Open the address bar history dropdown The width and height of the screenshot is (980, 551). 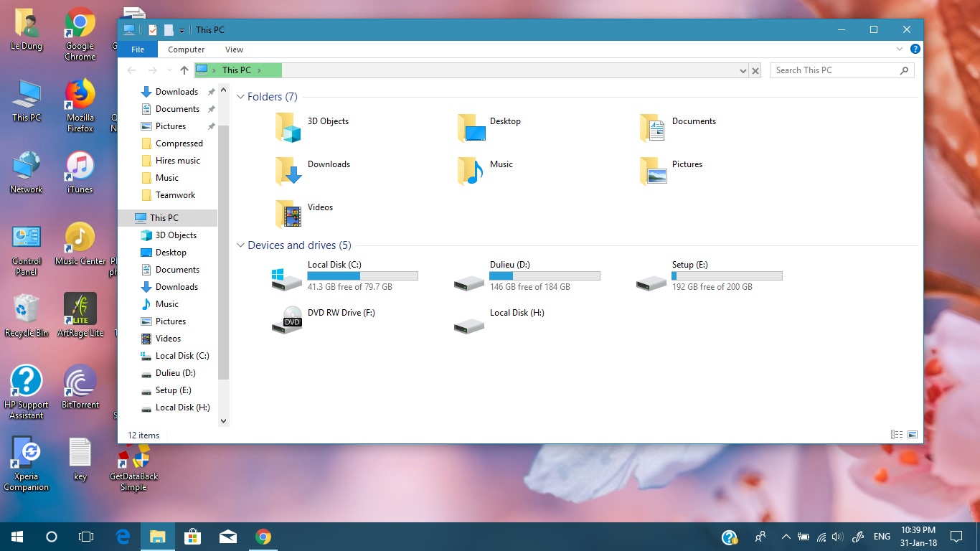pyautogui.click(x=743, y=70)
